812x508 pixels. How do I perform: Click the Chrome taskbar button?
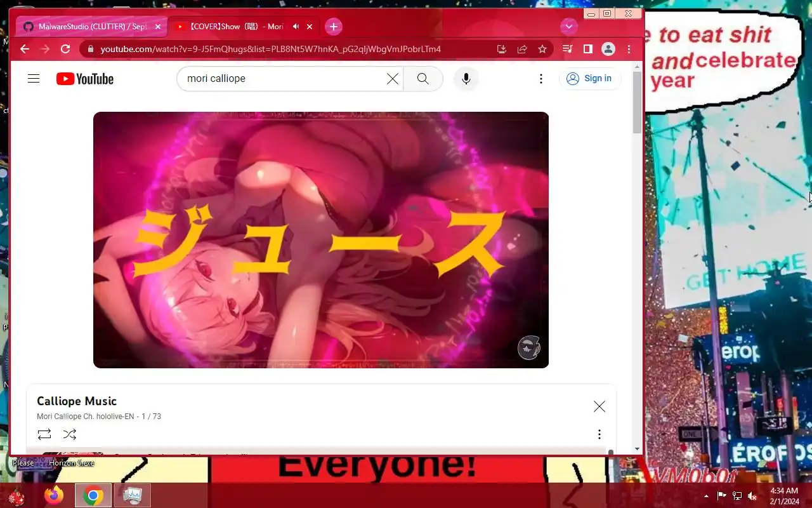(x=93, y=495)
